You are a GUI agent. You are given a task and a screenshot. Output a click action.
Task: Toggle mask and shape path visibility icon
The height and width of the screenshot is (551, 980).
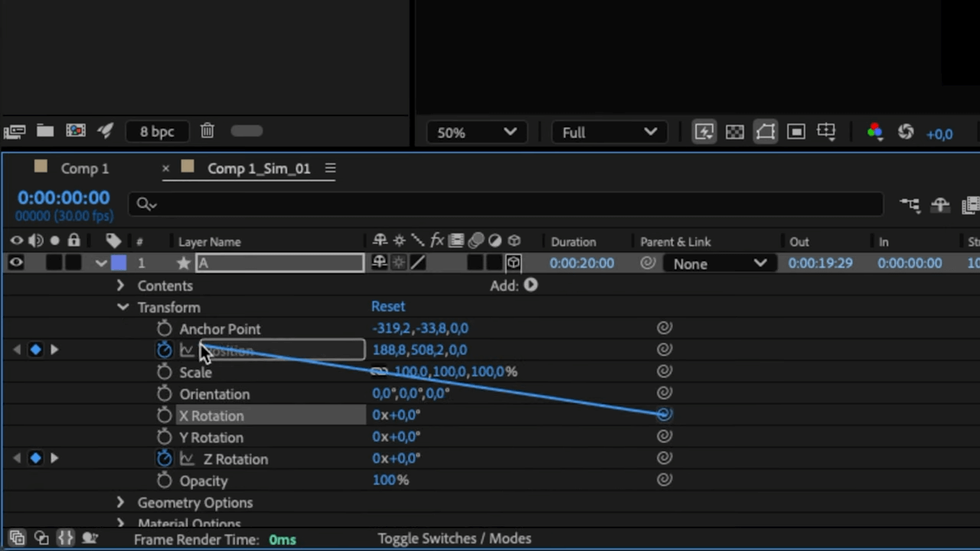tap(766, 132)
